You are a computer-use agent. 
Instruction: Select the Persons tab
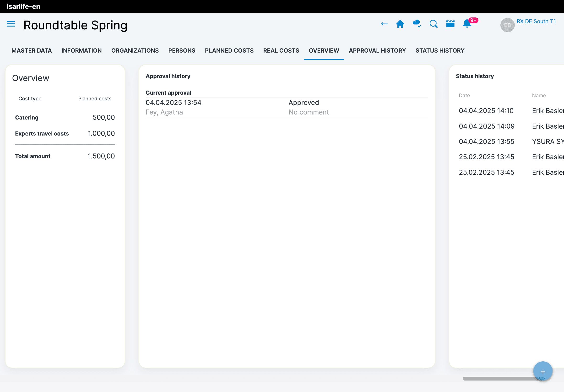tap(182, 51)
